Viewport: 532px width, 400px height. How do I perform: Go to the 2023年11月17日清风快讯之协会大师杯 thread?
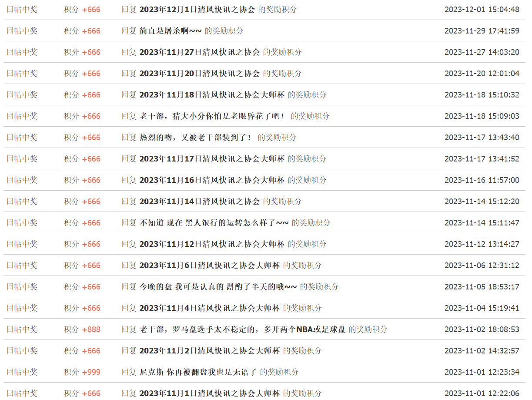[x=211, y=159]
